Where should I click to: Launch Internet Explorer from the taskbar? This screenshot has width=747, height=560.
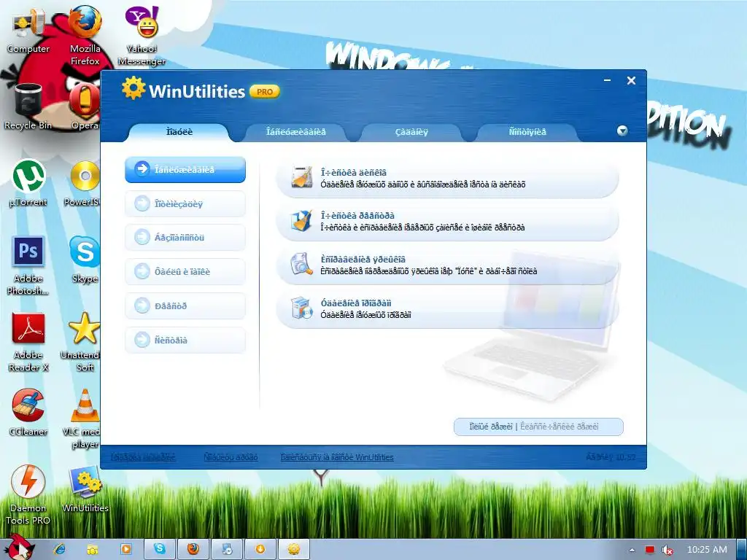pos(60,549)
